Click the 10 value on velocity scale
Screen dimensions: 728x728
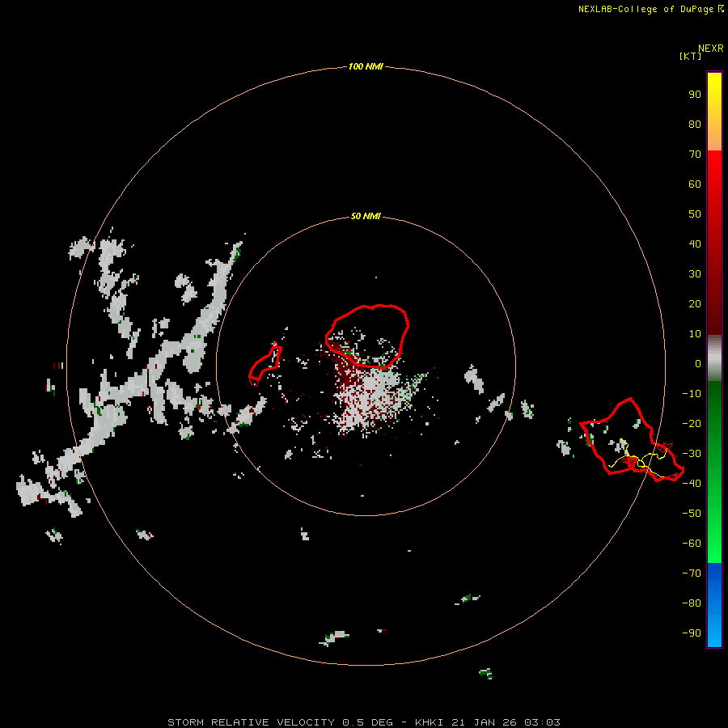pyautogui.click(x=695, y=334)
